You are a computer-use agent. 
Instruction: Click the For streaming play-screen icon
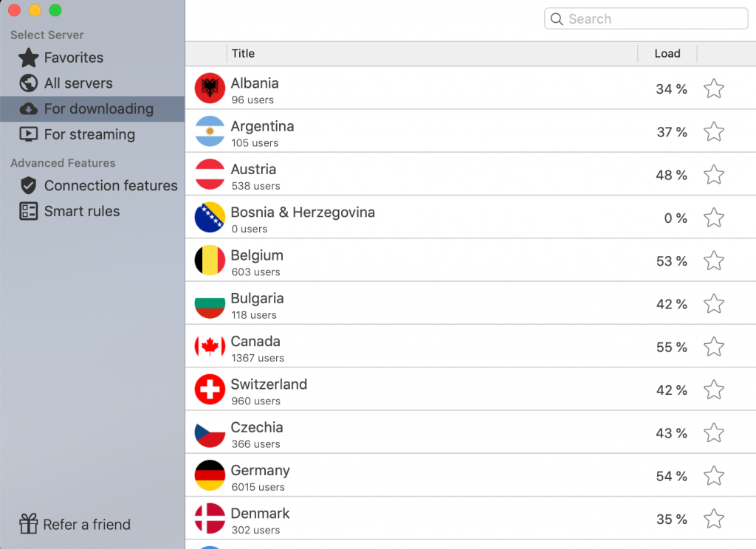tap(29, 134)
